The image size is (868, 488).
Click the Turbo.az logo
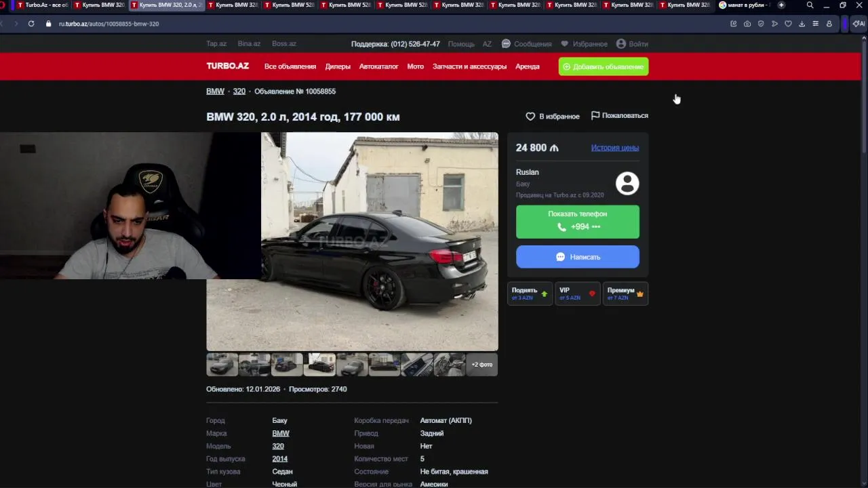tap(227, 66)
